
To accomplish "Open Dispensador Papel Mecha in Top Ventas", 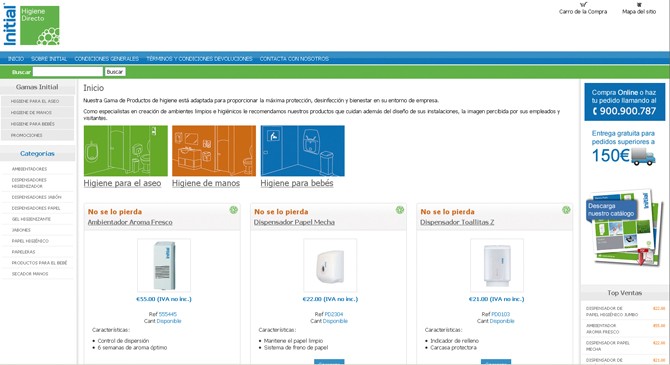I will pos(607,346).
